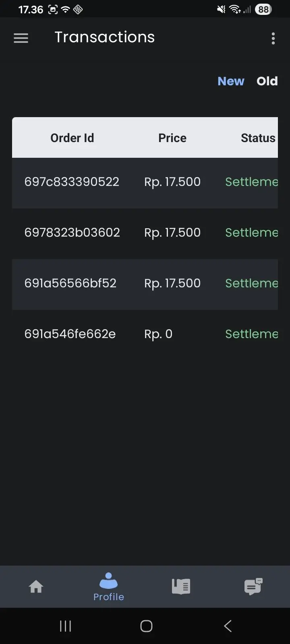Tap Android back navigation arrow

pos(228,626)
